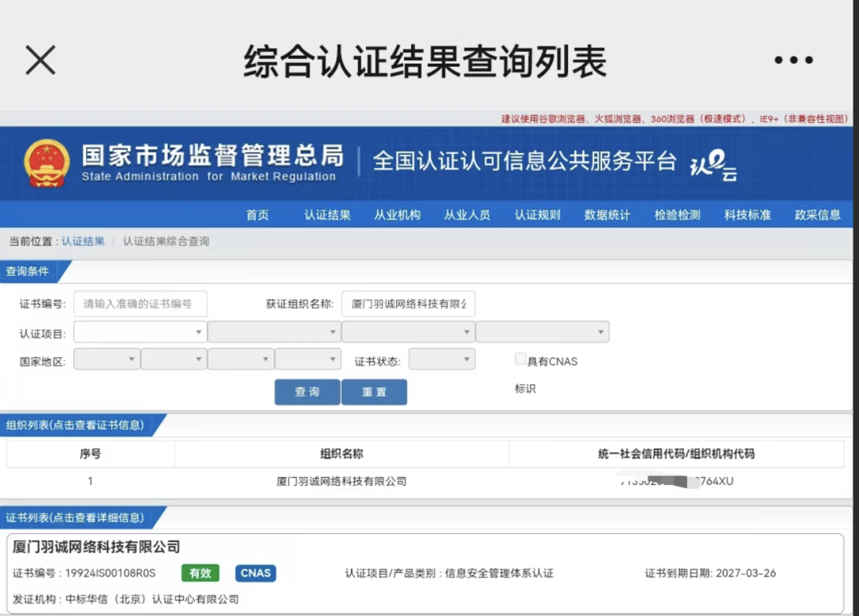Select the 首页 navigation item

(257, 214)
